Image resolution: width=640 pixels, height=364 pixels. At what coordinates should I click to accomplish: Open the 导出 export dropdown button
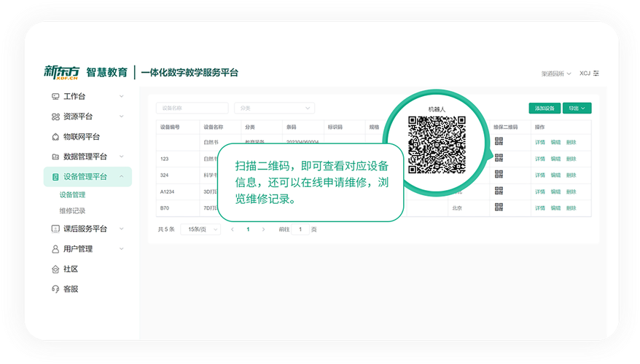(577, 108)
